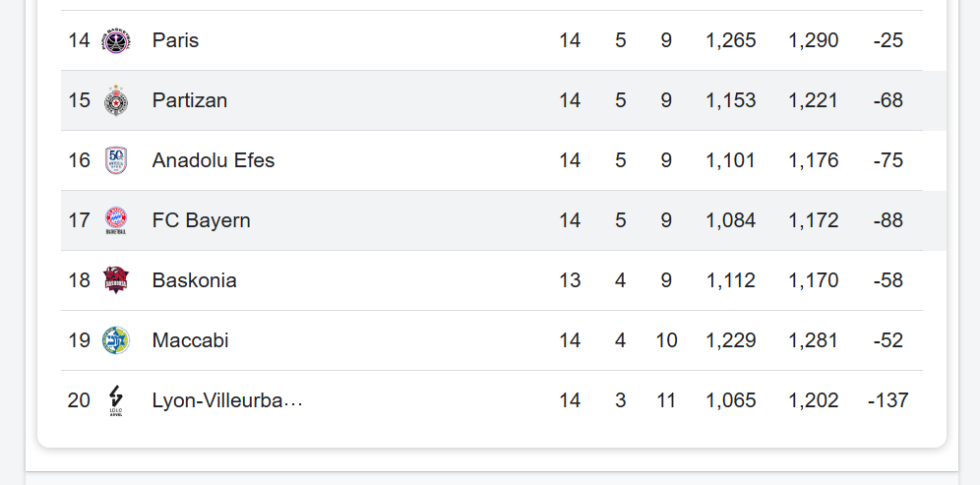Open the truncated Lyon-Villeurba… team name
Screen dimensions: 980x485
click(227, 400)
